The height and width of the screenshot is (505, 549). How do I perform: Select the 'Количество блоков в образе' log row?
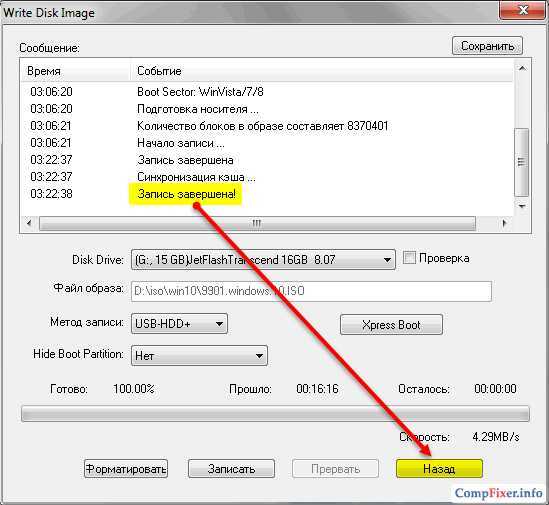[267, 126]
